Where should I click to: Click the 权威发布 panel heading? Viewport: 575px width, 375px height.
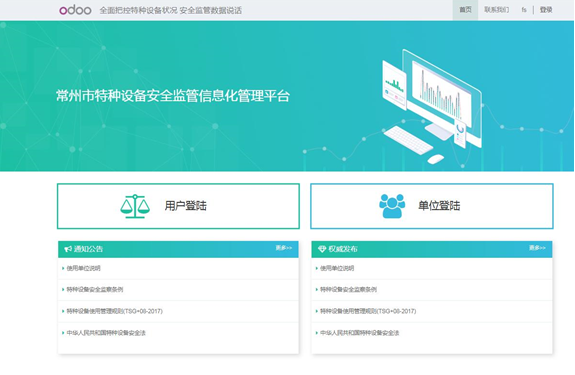pos(343,249)
